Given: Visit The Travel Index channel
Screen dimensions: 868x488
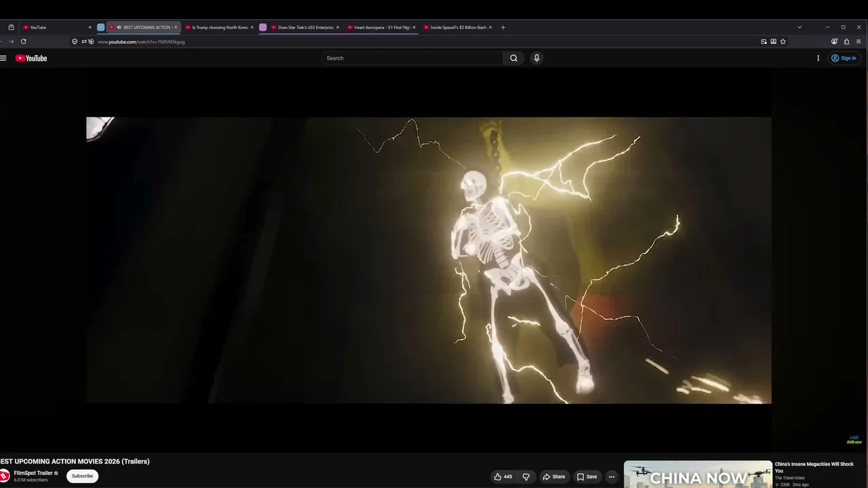Looking at the screenshot, I should (x=790, y=478).
